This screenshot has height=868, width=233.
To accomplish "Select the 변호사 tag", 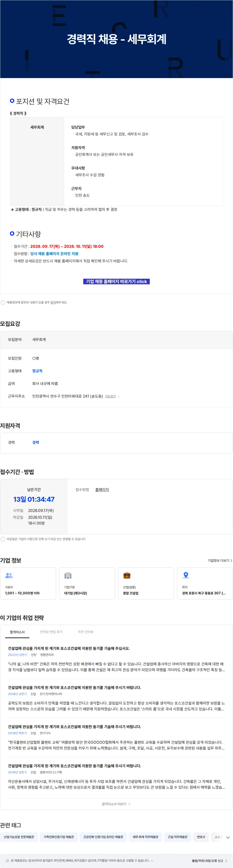I will (x=201, y=837).
